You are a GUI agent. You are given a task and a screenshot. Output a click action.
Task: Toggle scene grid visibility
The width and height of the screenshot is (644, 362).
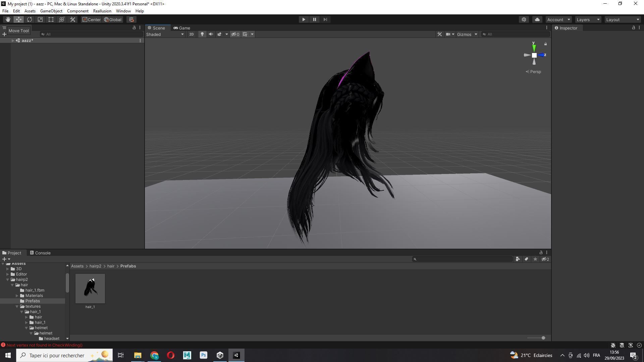245,34
